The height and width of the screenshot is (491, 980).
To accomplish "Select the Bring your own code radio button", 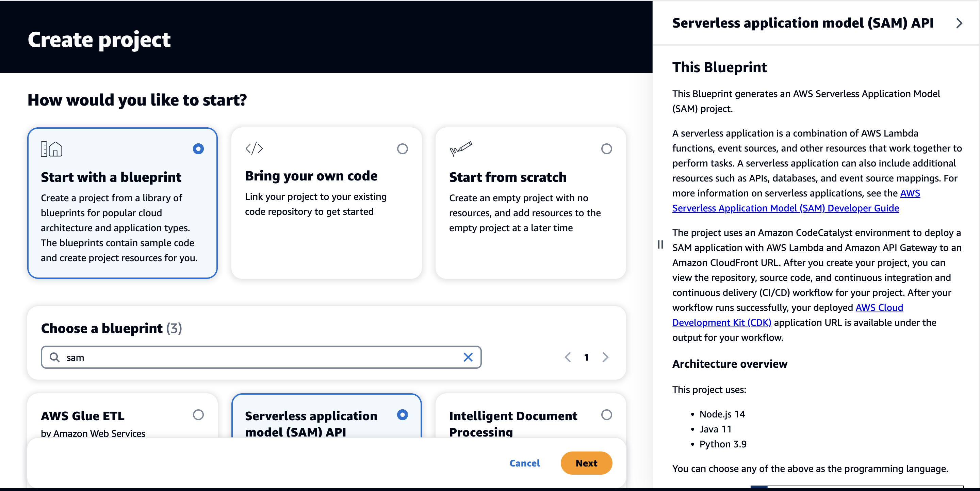I will 403,149.
